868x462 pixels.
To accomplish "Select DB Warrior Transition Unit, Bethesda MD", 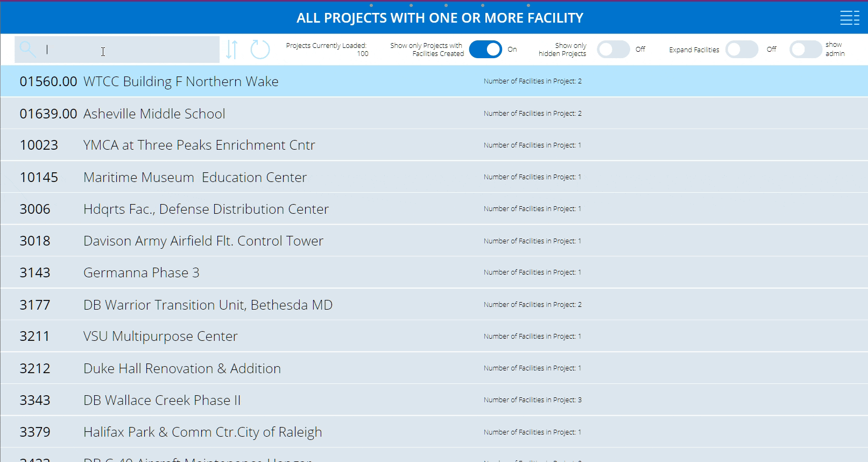I will click(x=208, y=305).
